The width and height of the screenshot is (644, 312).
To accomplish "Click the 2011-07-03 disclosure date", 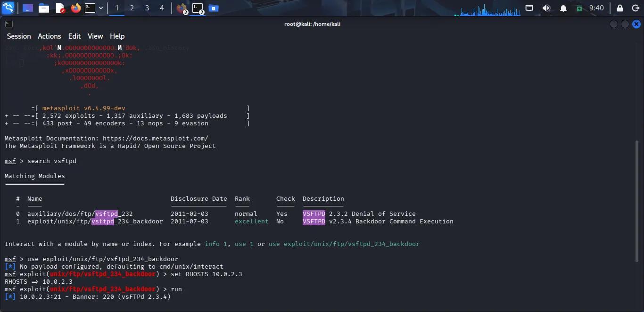I will coord(190,222).
